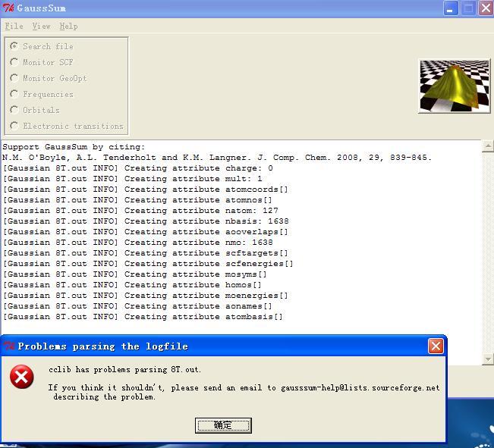Screen dimensions: 494x448
Task: Click the 'Creating attribute nbasis: 1638' line
Action: 146,221
